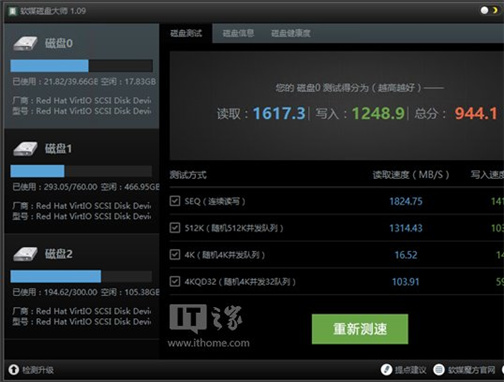Click the 软媒魔方官网 globe icon

pyautogui.click(x=439, y=370)
